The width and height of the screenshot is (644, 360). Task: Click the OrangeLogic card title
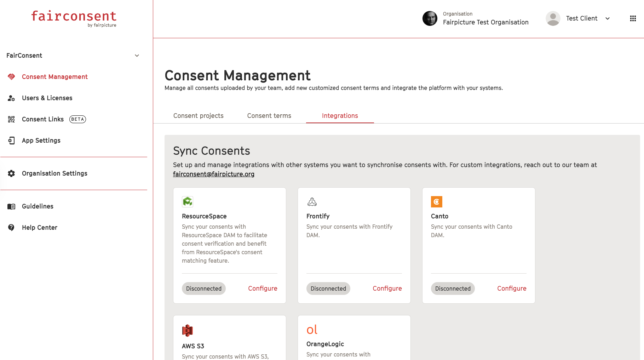[325, 344]
